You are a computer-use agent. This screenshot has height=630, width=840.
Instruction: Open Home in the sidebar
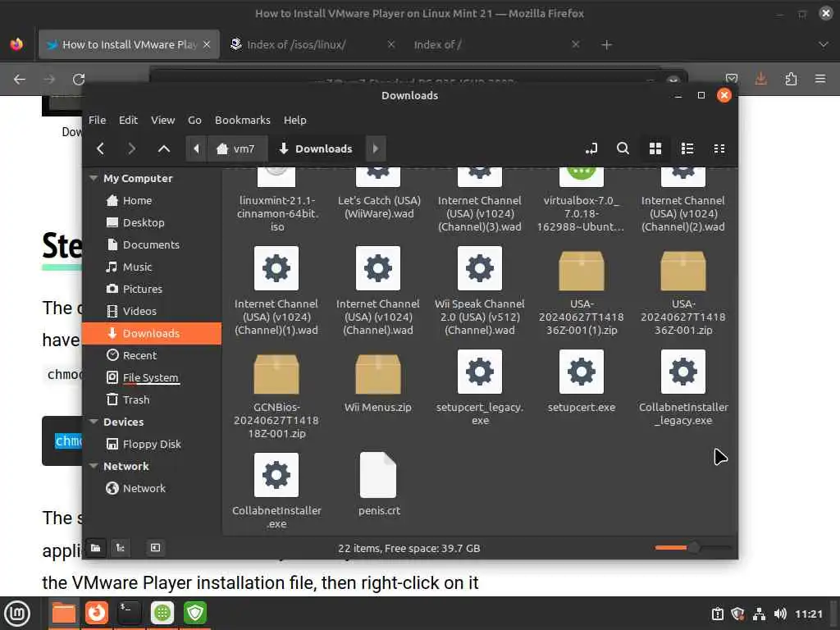pos(152,200)
